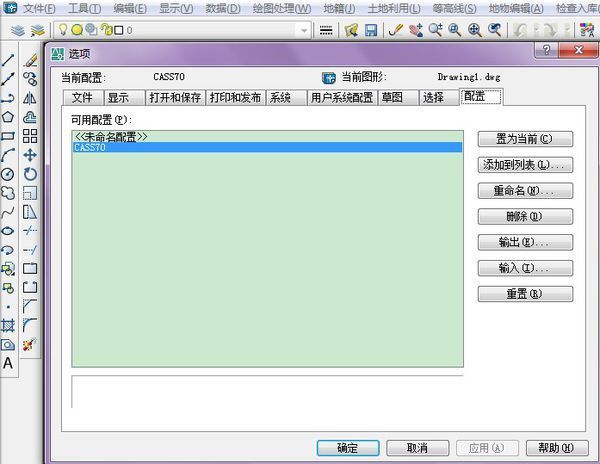This screenshot has height=464, width=600.
Task: Select the Polygon draw tool
Action: (8, 117)
